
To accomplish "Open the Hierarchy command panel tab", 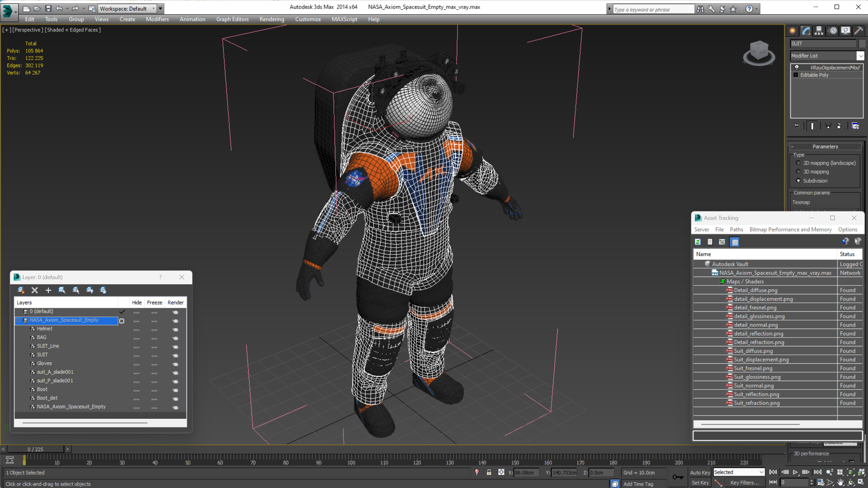I will click(x=819, y=31).
